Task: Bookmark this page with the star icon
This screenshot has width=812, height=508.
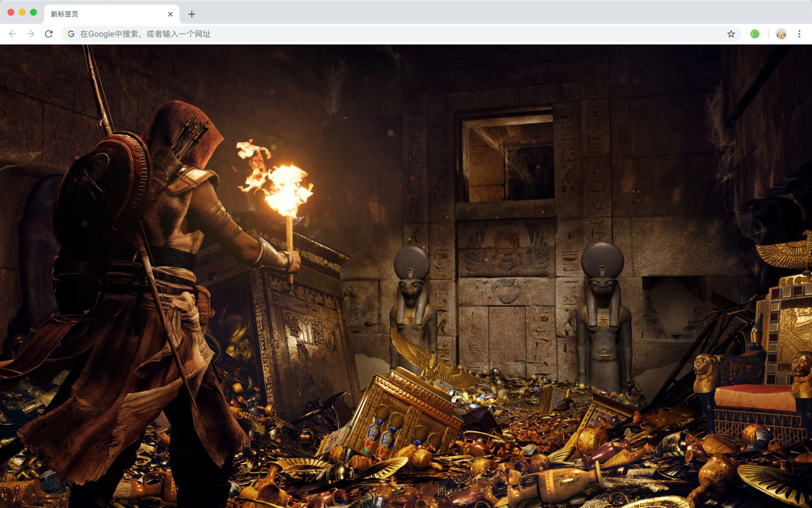Action: pos(731,34)
